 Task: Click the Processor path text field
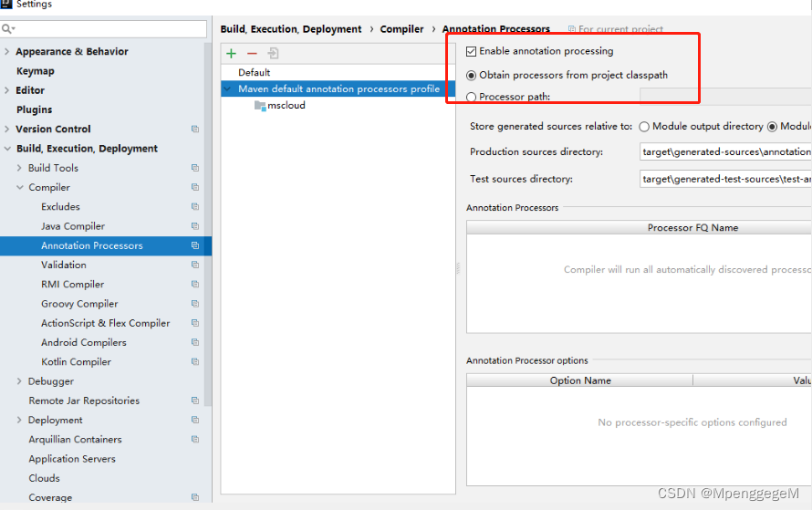[x=725, y=97]
